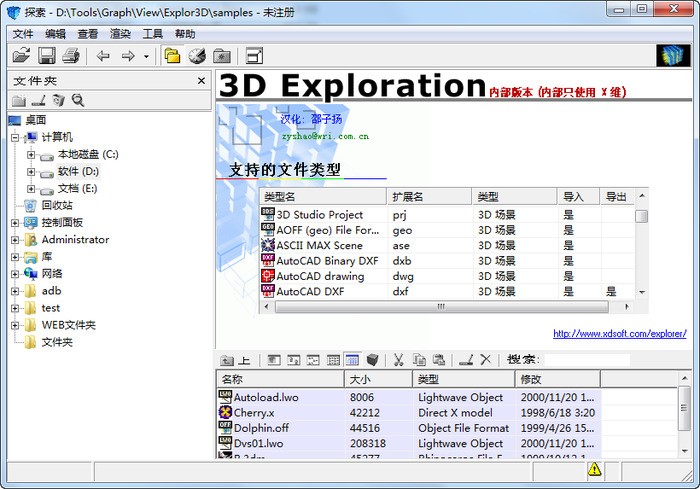Close the 文件夹 folder panel
Image resolution: width=700 pixels, height=489 pixels.
pyautogui.click(x=201, y=81)
